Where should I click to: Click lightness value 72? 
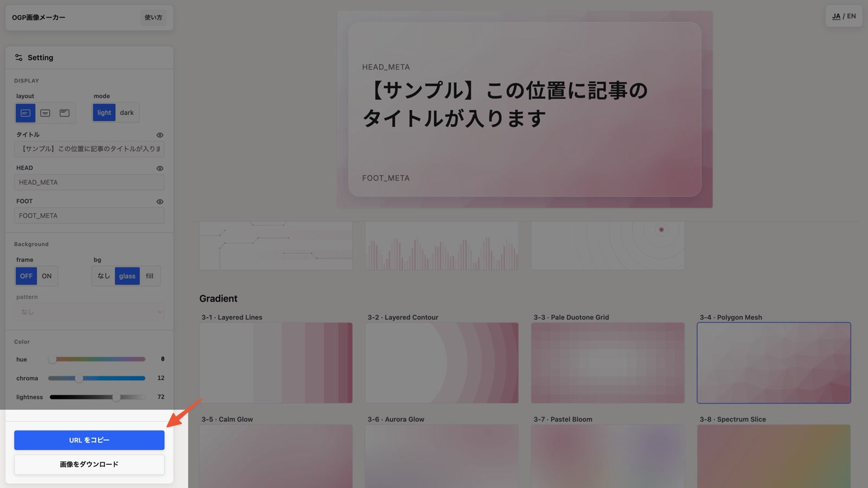click(x=161, y=397)
